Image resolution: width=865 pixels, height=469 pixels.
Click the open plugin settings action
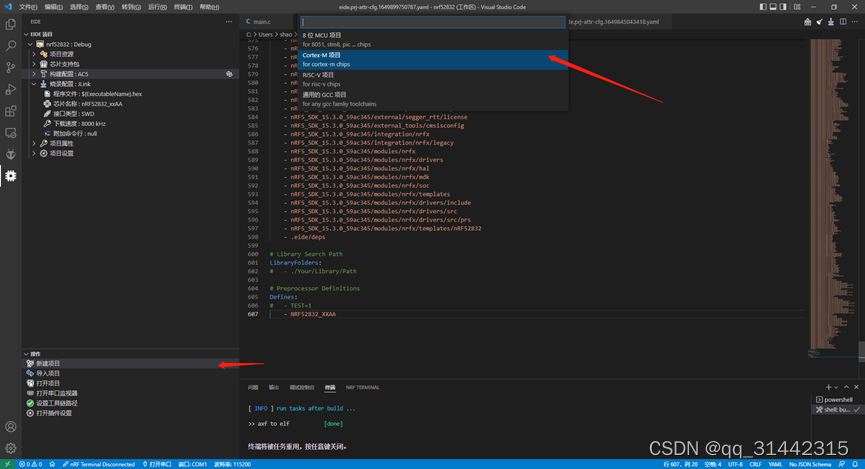click(130, 413)
